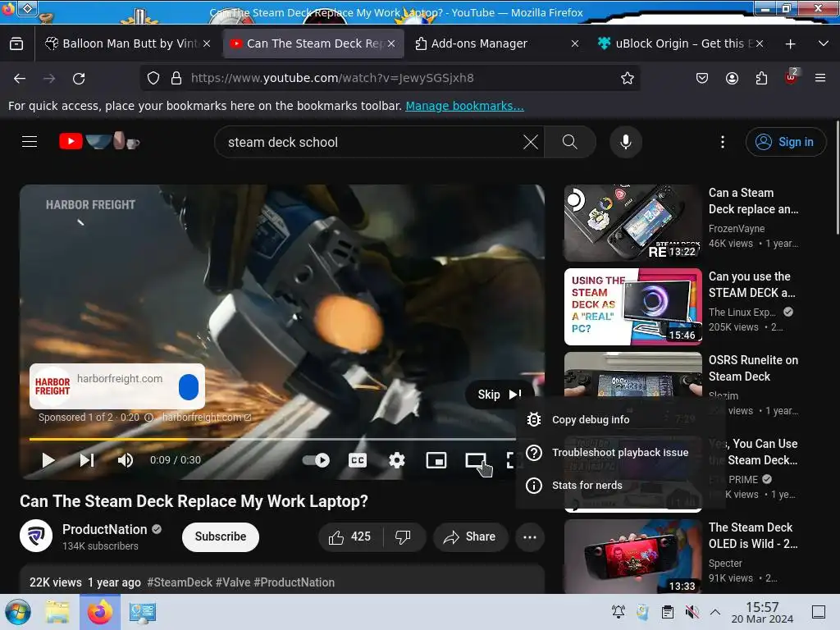Switch to theater mode
Screen dimensions: 840x630
pyautogui.click(x=475, y=460)
